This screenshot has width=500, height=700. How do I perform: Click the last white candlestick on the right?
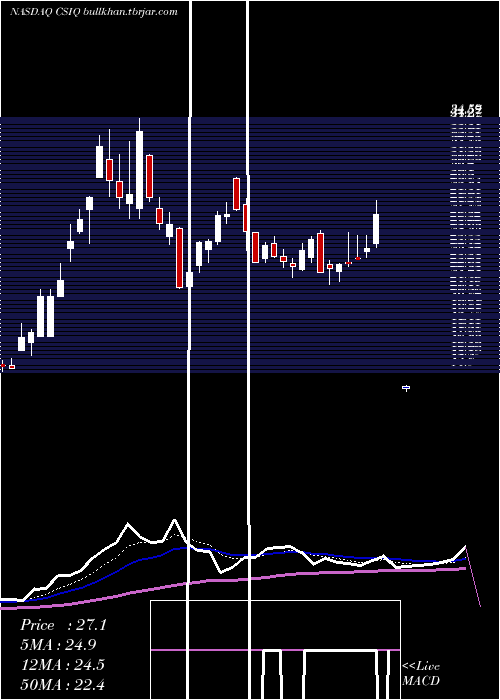tap(376, 224)
